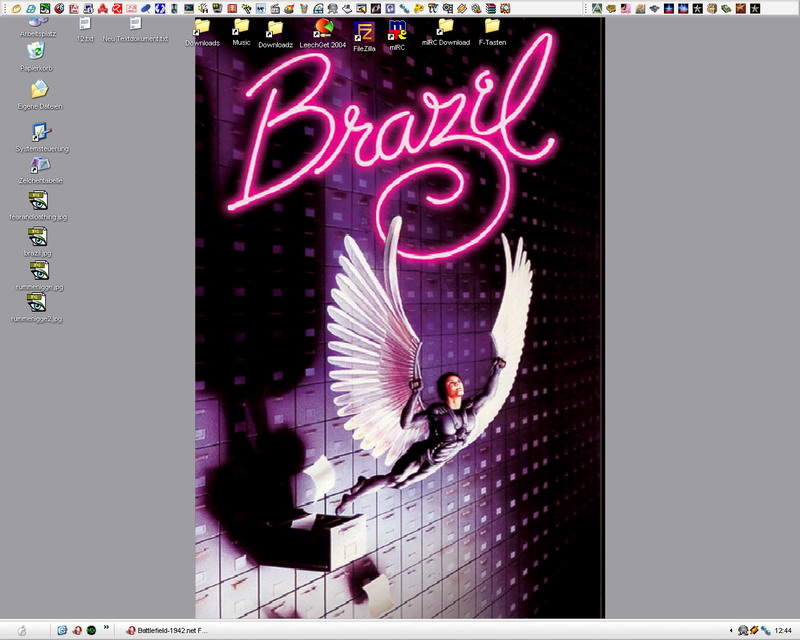
Task: Click the gray warship game icon
Action: click(x=655, y=8)
